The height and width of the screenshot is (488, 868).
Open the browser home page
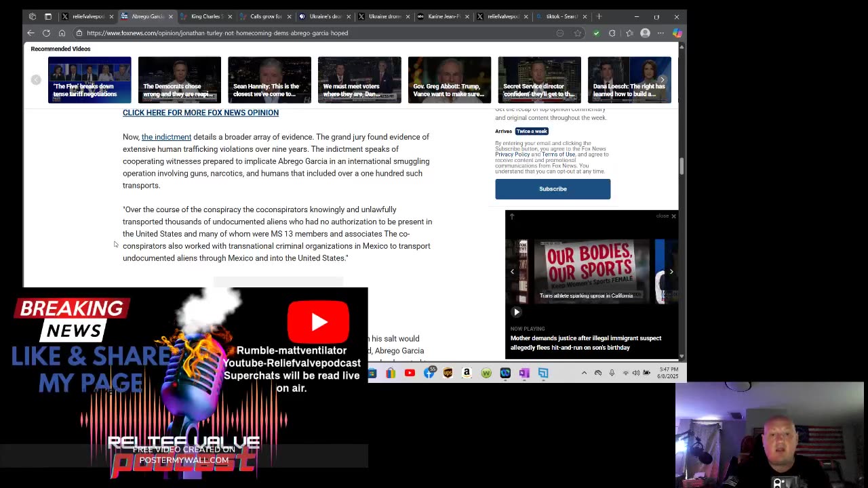click(62, 33)
